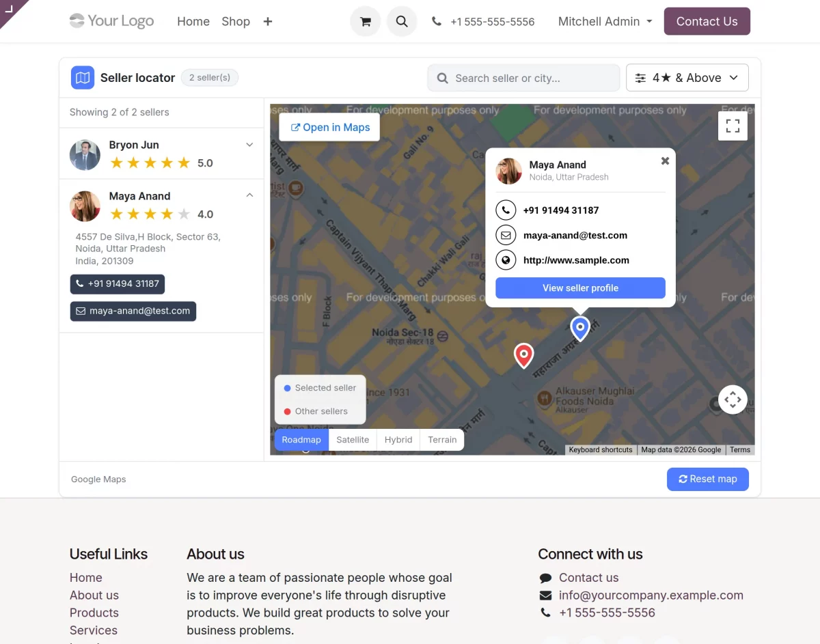Go to Home in top navigation
Viewport: 820px width, 644px height.
[193, 22]
